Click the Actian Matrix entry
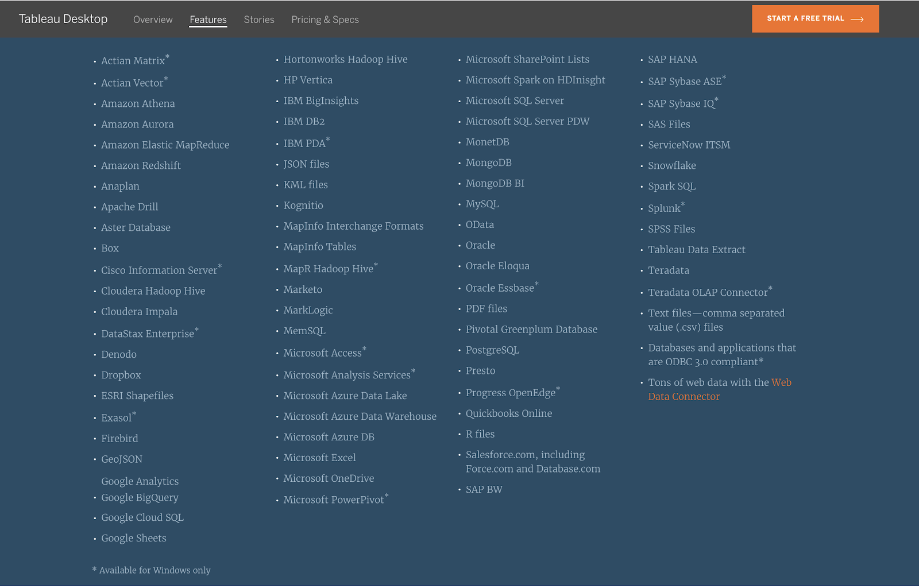Viewport: 919px width, 588px height. (135, 60)
